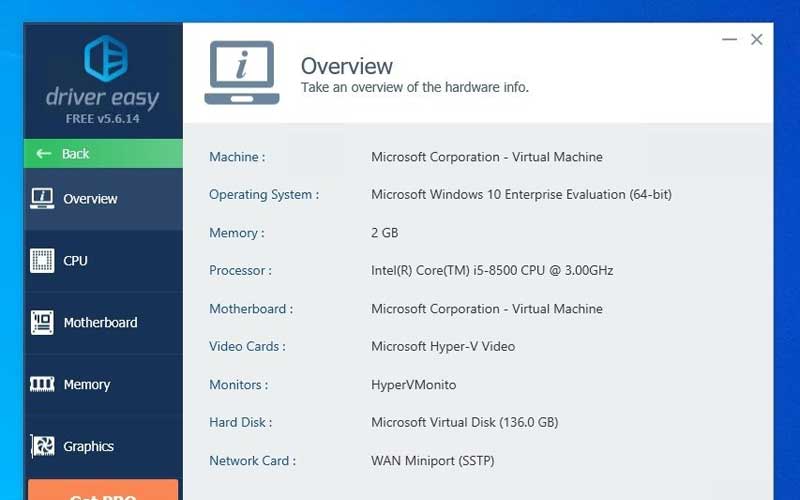The height and width of the screenshot is (500, 800).
Task: Click the Back arrow icon
Action: point(43,154)
